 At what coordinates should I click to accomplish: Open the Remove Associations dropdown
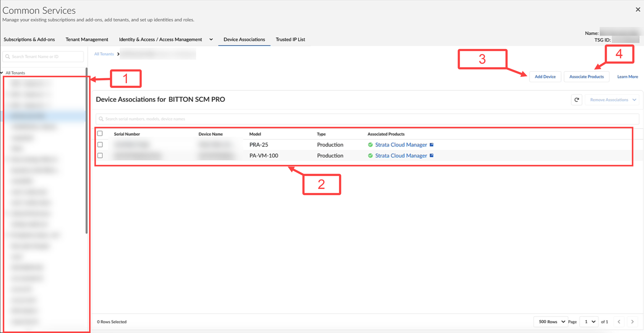[613, 100]
